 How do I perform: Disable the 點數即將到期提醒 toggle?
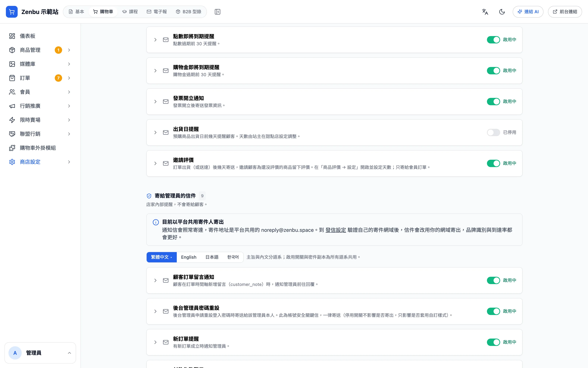pos(493,40)
